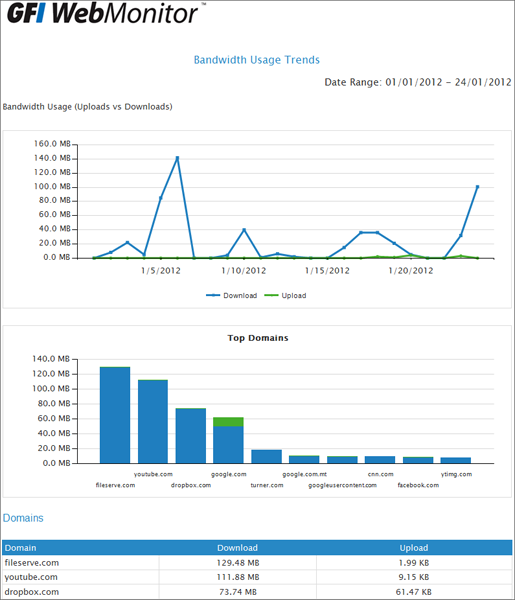
Task: Select the fileserve.com table row
Action: click(257, 562)
